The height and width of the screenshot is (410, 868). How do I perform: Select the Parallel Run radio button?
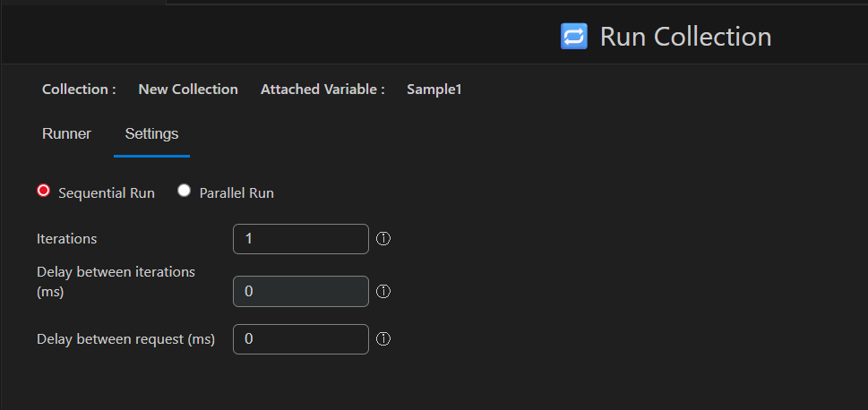pos(184,191)
